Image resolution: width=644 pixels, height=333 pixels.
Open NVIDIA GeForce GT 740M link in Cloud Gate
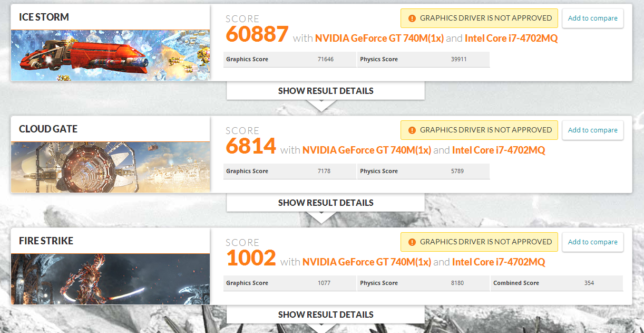click(367, 150)
